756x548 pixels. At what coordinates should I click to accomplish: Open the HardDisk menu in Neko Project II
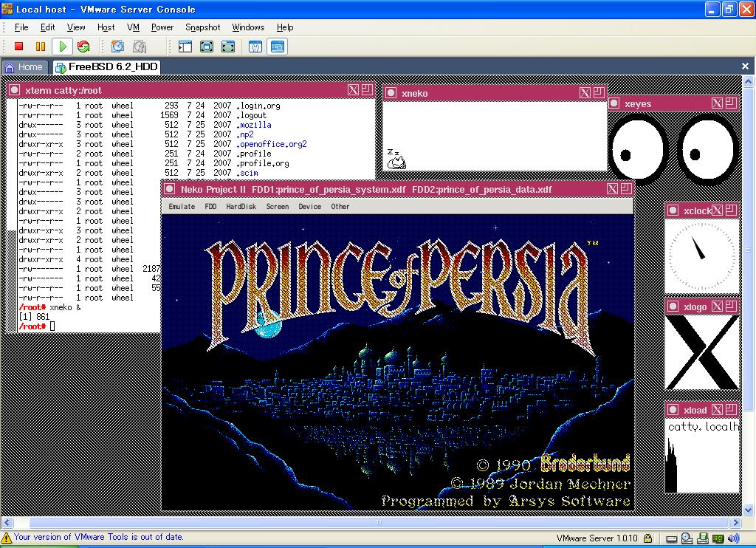[x=241, y=207]
